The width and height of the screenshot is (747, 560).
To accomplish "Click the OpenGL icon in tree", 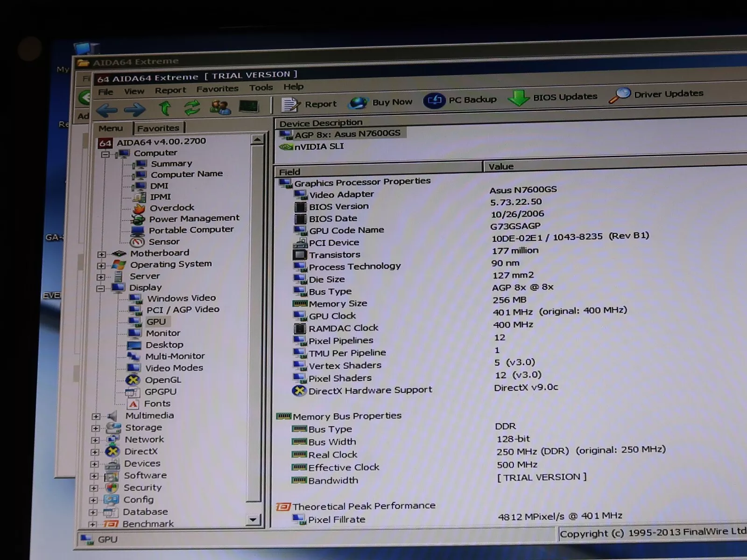I will [133, 380].
